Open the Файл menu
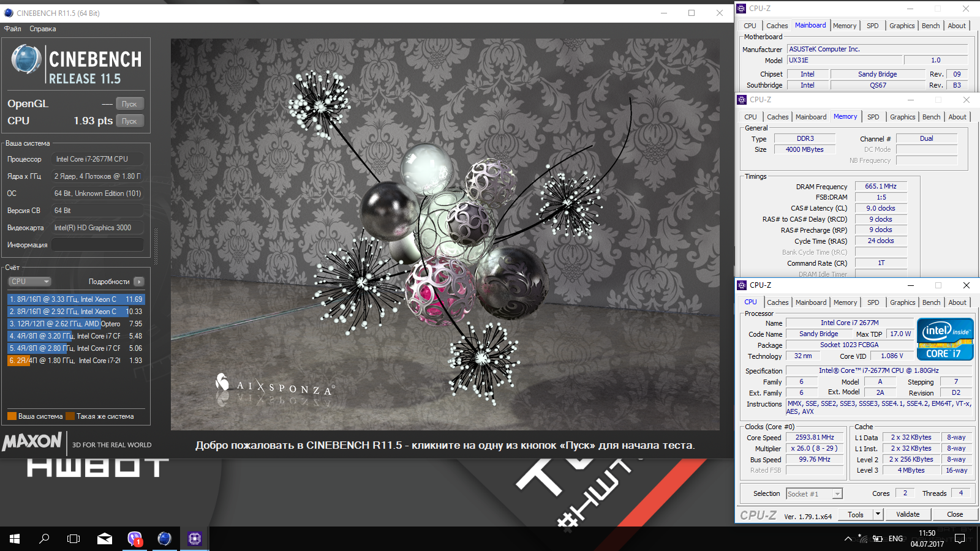980x551 pixels. pos(12,29)
